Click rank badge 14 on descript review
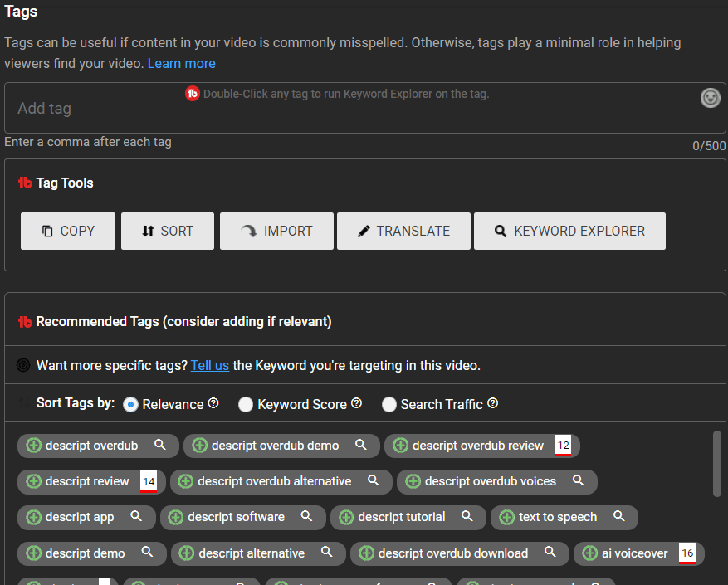 click(149, 481)
